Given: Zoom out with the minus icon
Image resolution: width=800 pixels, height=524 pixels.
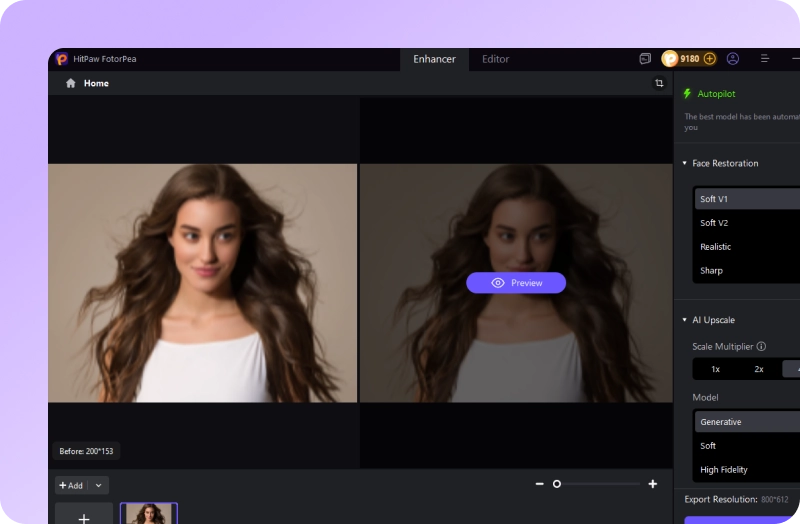Looking at the screenshot, I should [x=539, y=484].
